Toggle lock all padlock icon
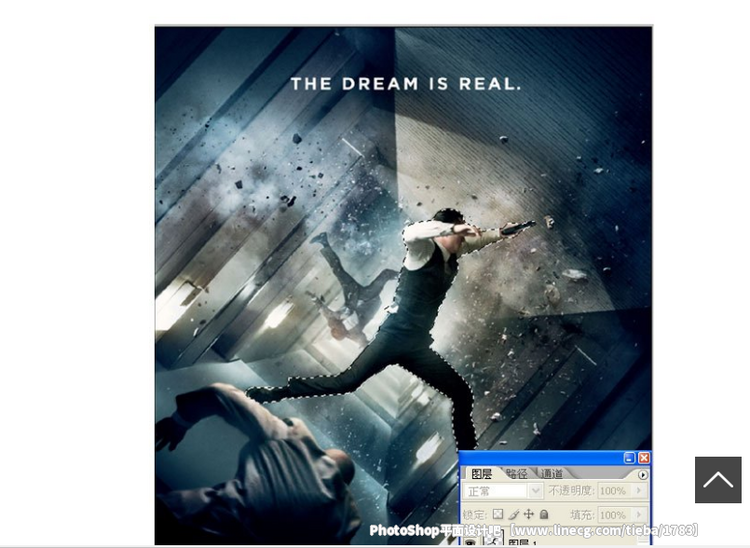750x548 pixels. 544,515
